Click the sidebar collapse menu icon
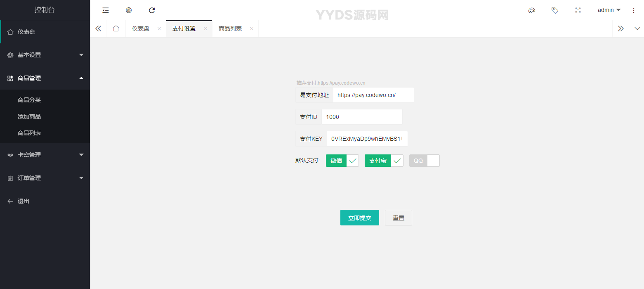The width and height of the screenshot is (644, 289). point(106,10)
